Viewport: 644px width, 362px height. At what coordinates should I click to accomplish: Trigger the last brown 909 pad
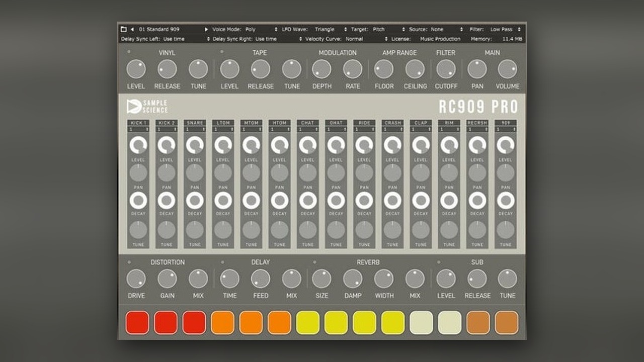[x=506, y=323]
